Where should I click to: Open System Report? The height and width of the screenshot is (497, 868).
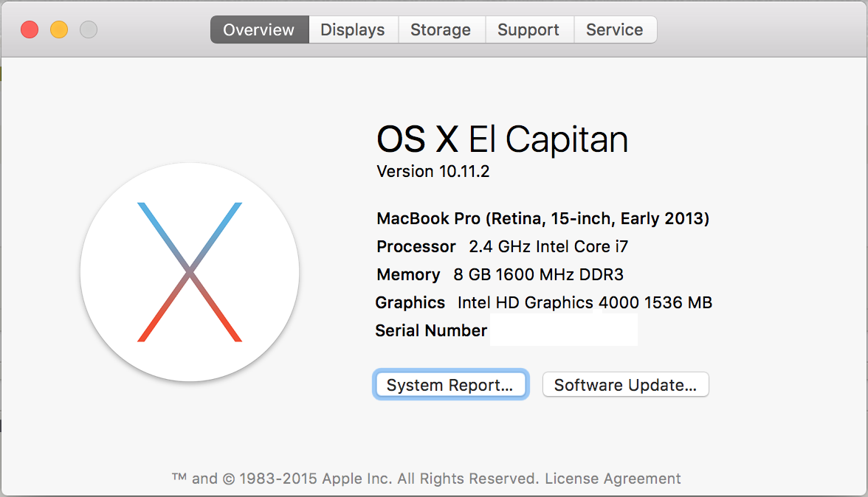(450, 385)
